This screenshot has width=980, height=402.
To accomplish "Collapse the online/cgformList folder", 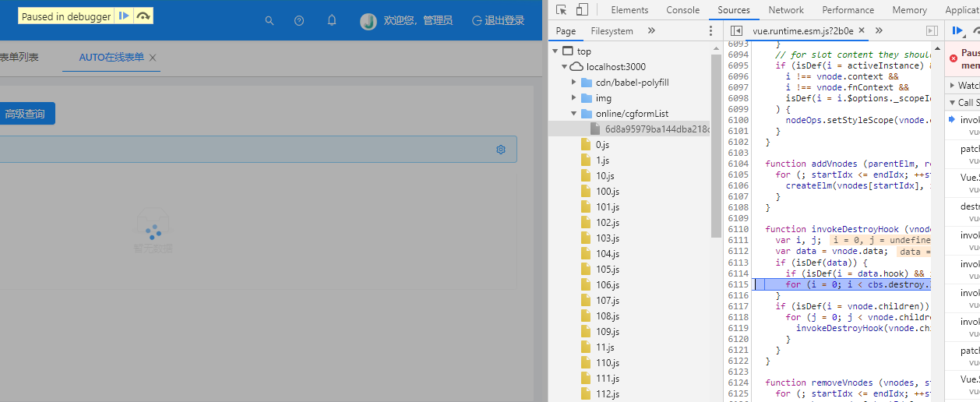I will (573, 114).
